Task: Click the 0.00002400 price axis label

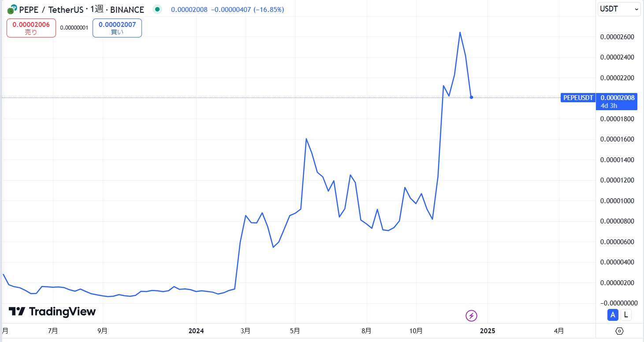Action: pos(617,57)
